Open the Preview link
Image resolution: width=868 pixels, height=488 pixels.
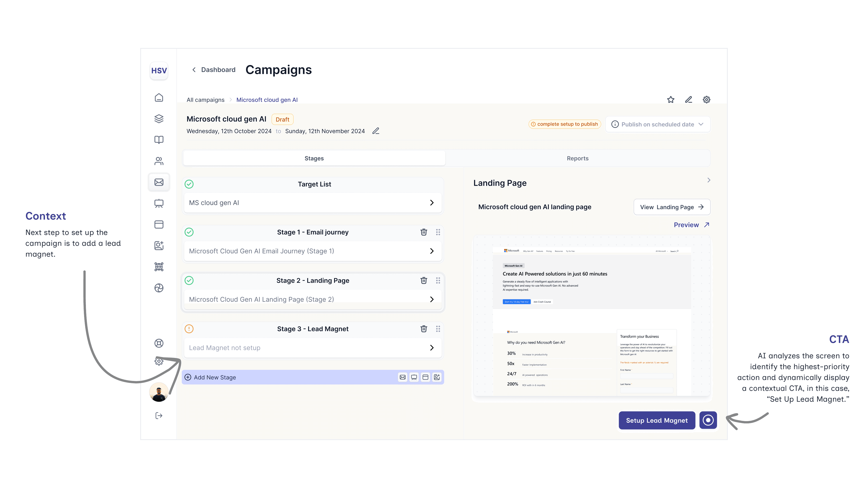click(x=691, y=225)
